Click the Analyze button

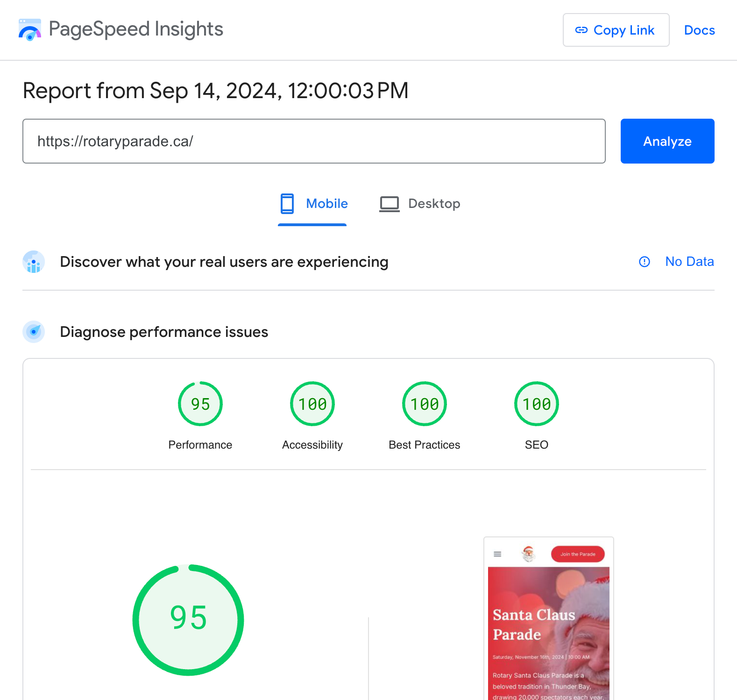tap(667, 141)
